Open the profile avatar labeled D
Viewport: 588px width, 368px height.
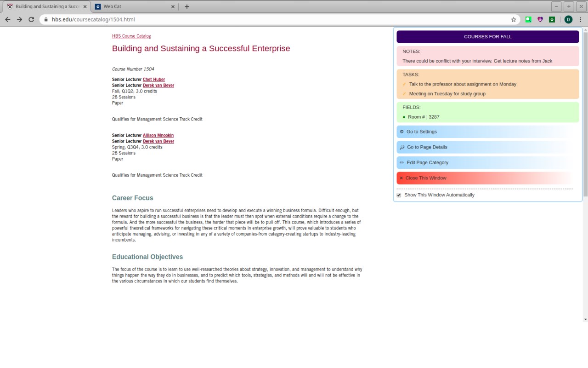(x=568, y=19)
